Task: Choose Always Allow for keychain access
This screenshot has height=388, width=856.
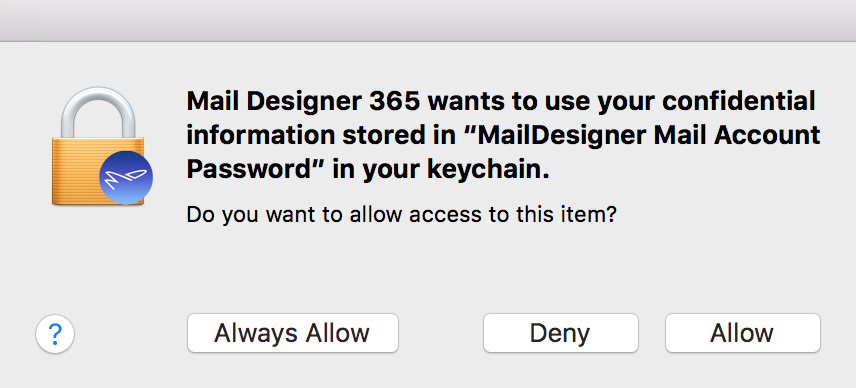Action: pos(293,333)
